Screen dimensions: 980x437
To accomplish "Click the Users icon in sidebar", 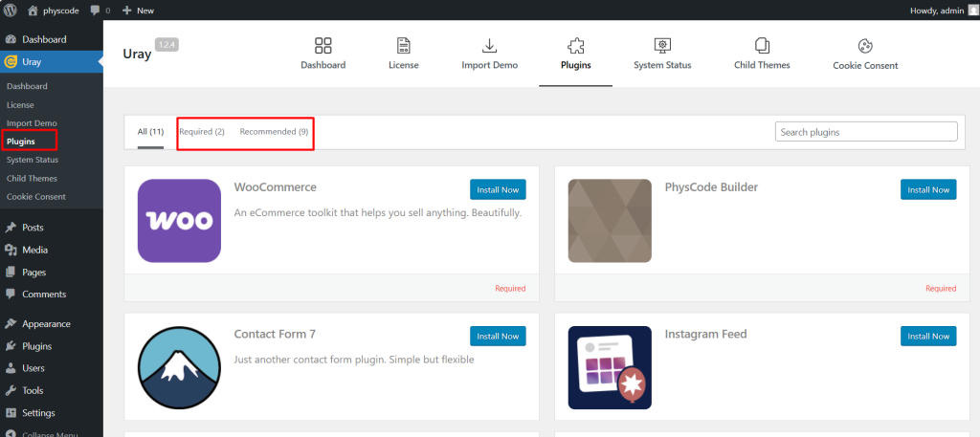I will (11, 368).
